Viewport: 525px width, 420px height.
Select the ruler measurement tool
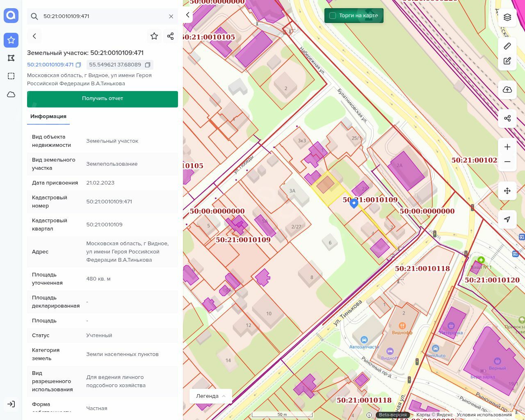(x=507, y=46)
